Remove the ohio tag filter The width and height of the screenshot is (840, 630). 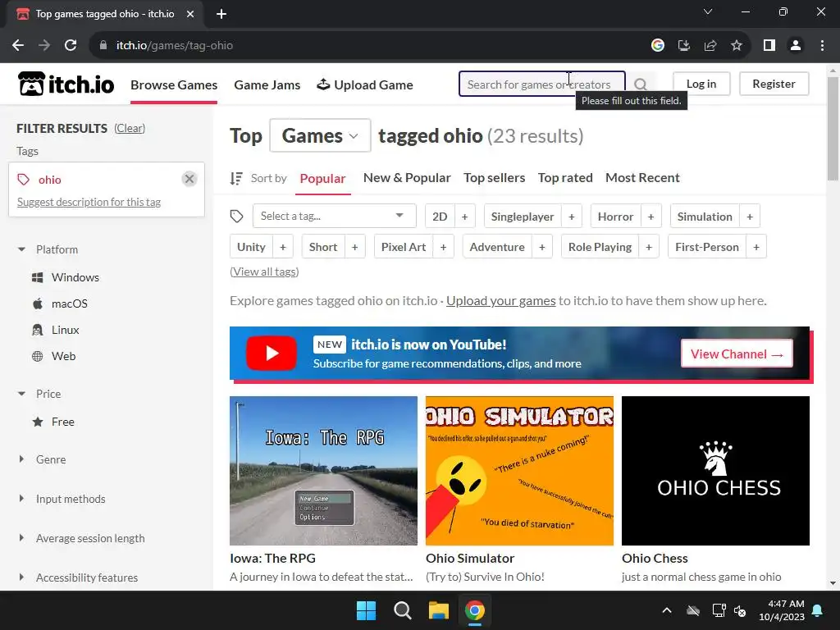[189, 179]
